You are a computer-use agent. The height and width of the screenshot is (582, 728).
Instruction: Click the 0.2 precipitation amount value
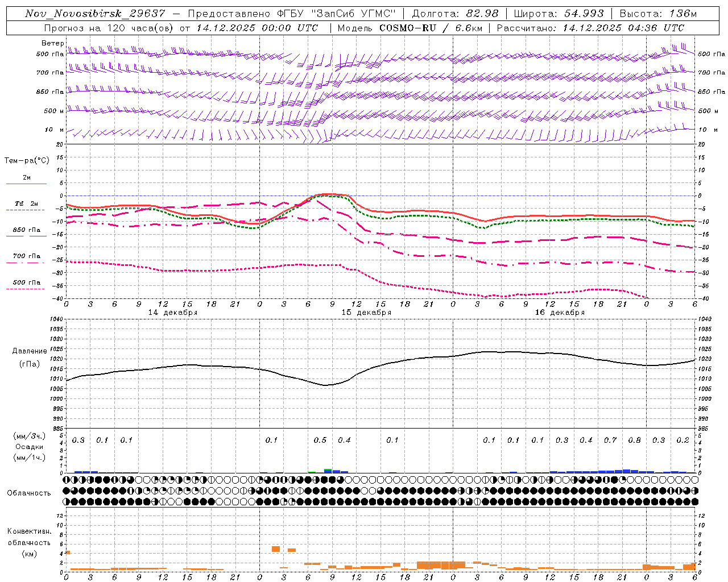[x=682, y=440]
